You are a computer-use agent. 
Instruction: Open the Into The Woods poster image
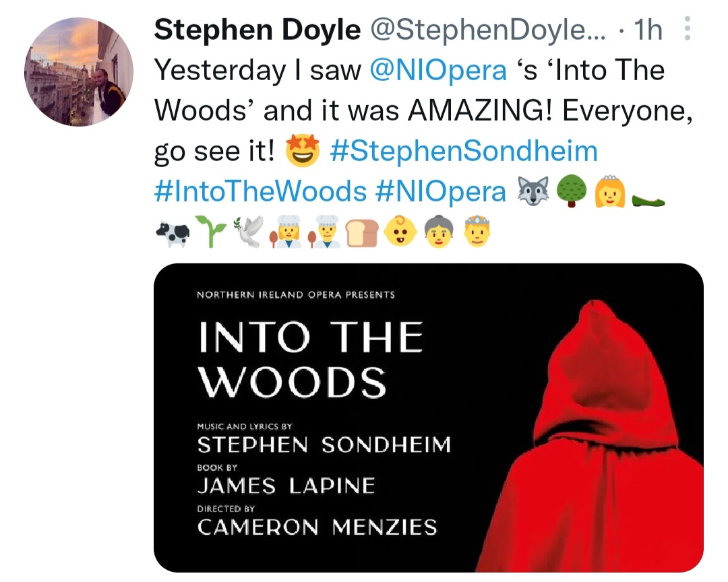[x=429, y=418]
